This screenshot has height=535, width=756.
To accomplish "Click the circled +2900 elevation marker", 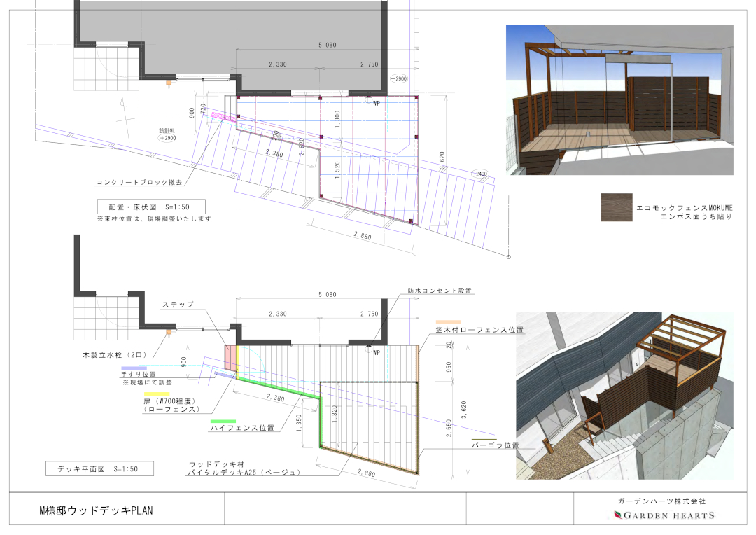I will coord(398,79).
